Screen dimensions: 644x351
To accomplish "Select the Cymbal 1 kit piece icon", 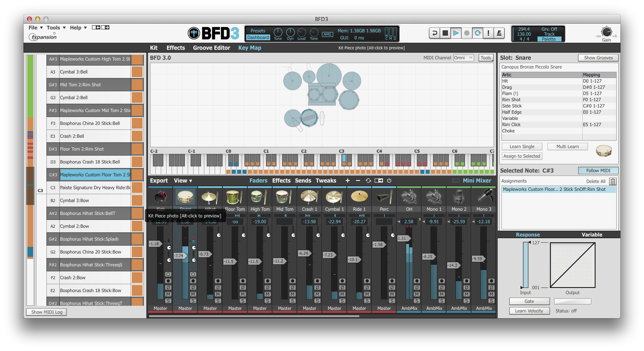I will pyautogui.click(x=334, y=197).
